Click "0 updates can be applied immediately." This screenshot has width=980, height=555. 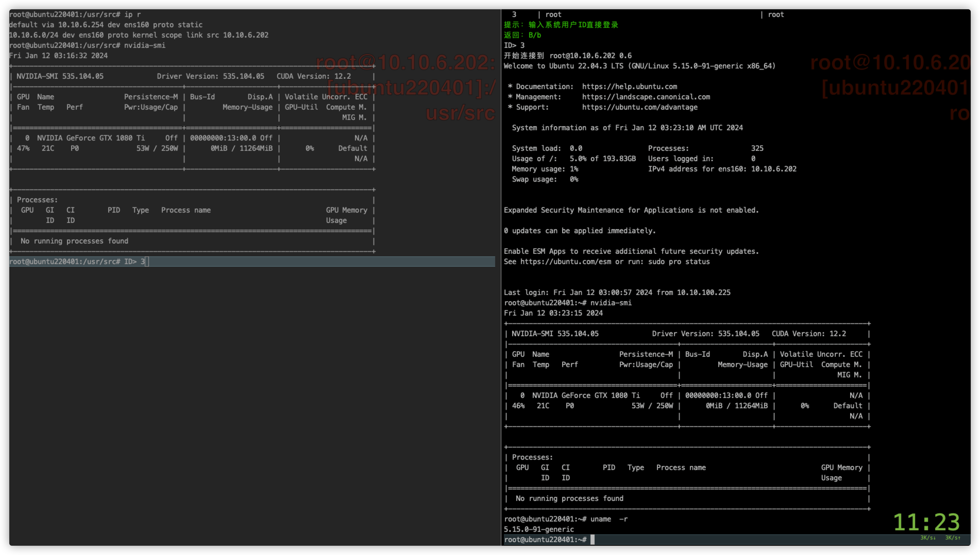click(x=579, y=231)
